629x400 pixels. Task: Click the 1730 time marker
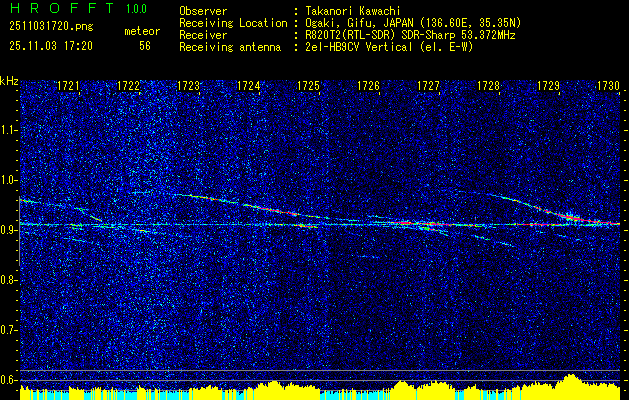(608, 85)
